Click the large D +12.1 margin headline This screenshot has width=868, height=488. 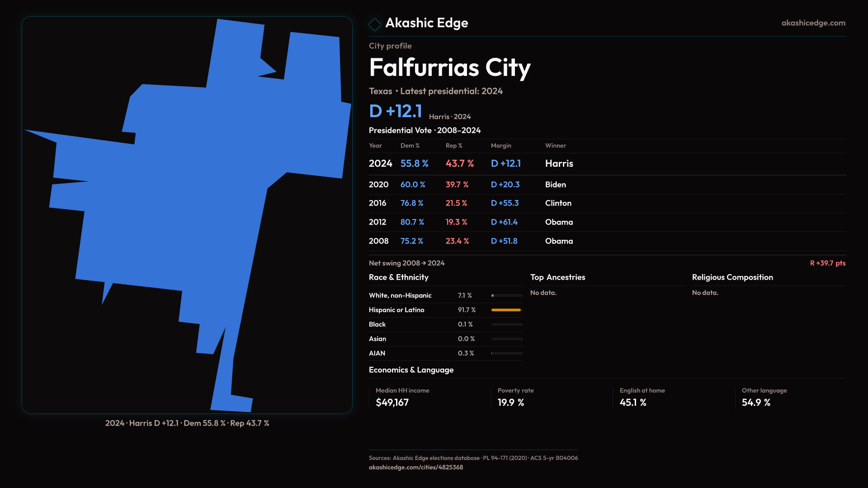[396, 111]
